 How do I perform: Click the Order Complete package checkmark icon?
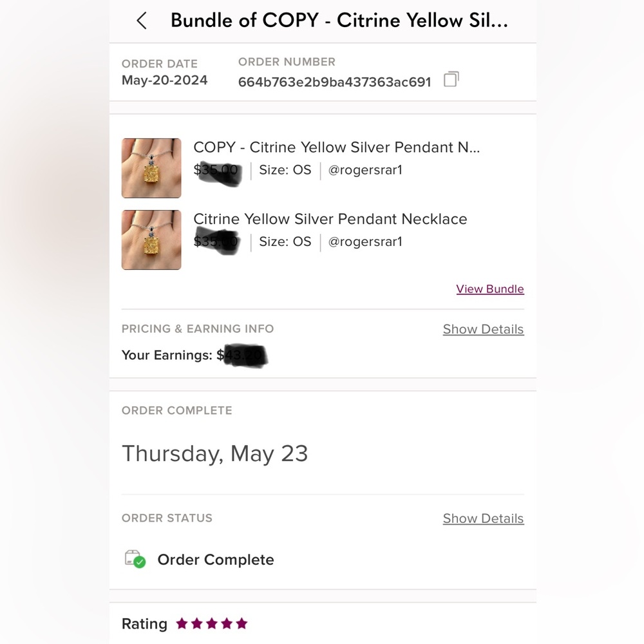[135, 559]
